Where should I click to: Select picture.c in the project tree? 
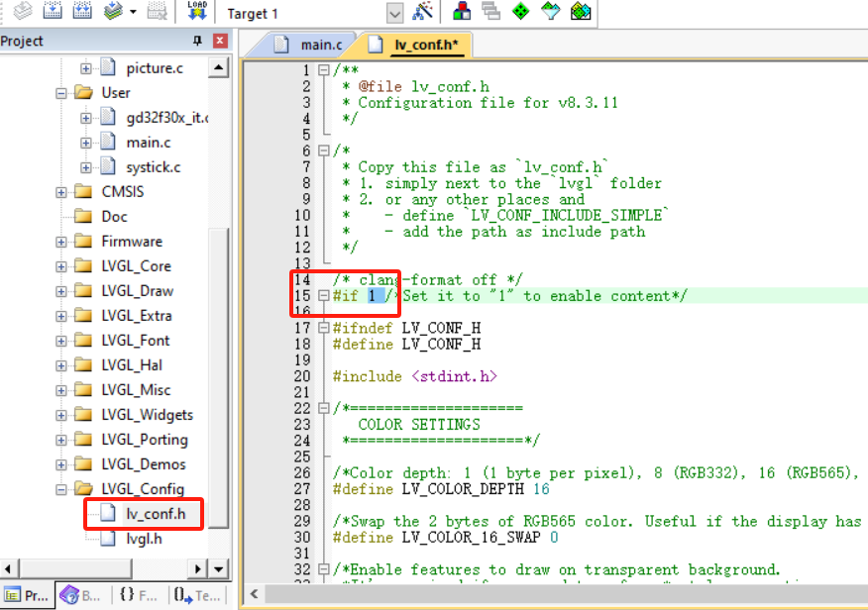[155, 68]
